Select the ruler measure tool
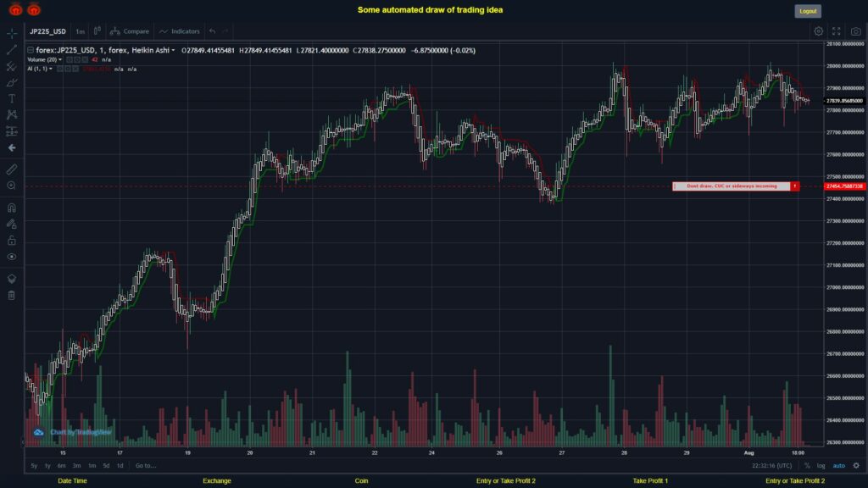Image resolution: width=868 pixels, height=488 pixels. point(12,169)
